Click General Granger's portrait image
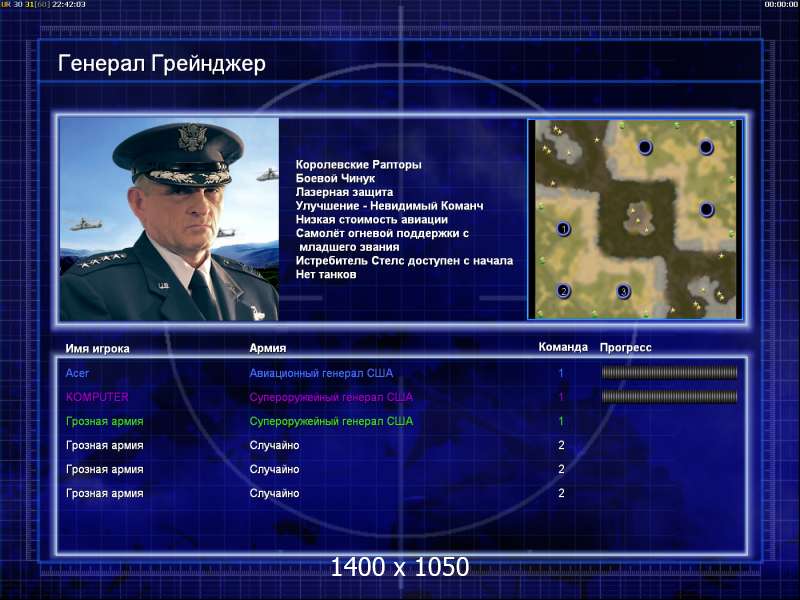800x600 pixels. click(169, 219)
